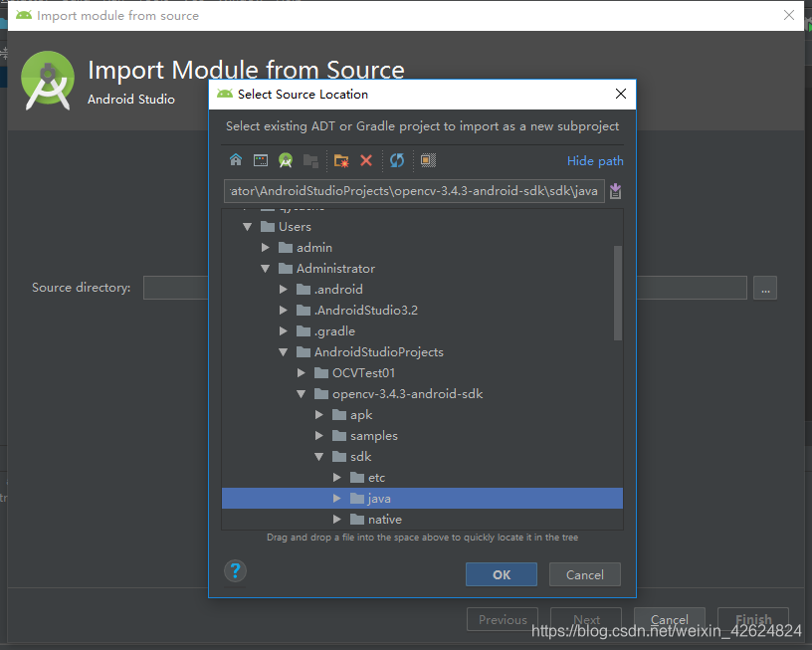The width and height of the screenshot is (812, 650).
Task: Collapse the opencv-3.4.3-android-sdk folder
Action: (302, 394)
